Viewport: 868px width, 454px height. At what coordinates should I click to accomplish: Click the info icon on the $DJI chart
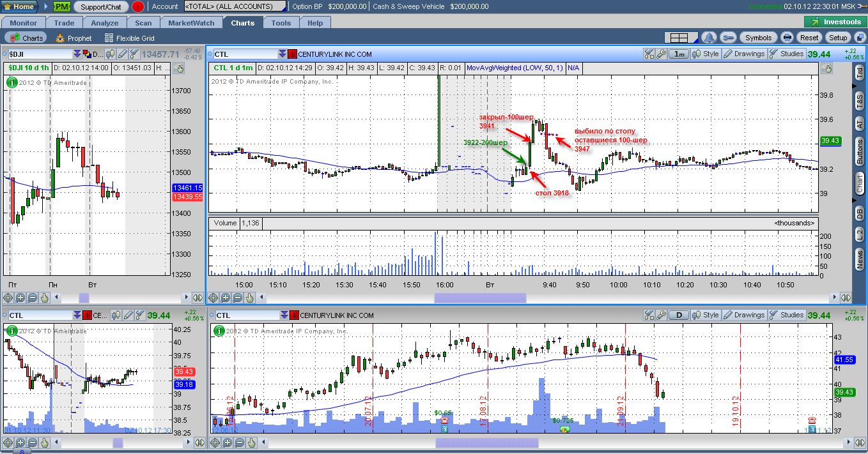(x=11, y=81)
